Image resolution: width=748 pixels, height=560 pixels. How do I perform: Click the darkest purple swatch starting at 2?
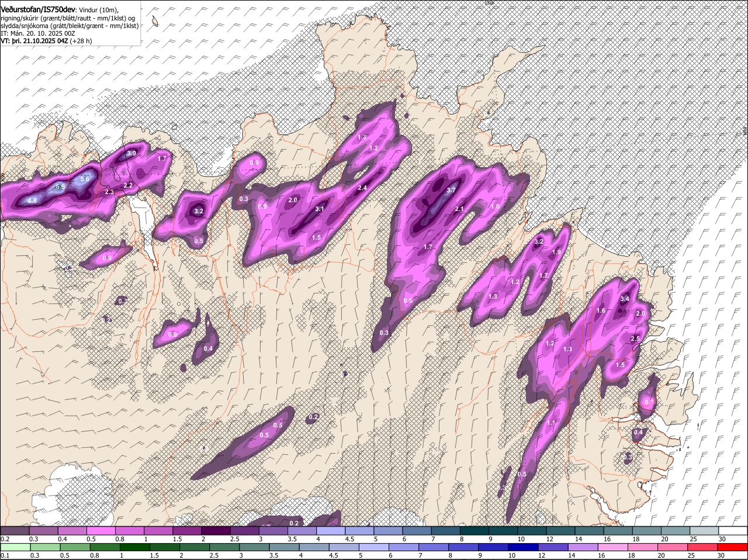(x=215, y=531)
